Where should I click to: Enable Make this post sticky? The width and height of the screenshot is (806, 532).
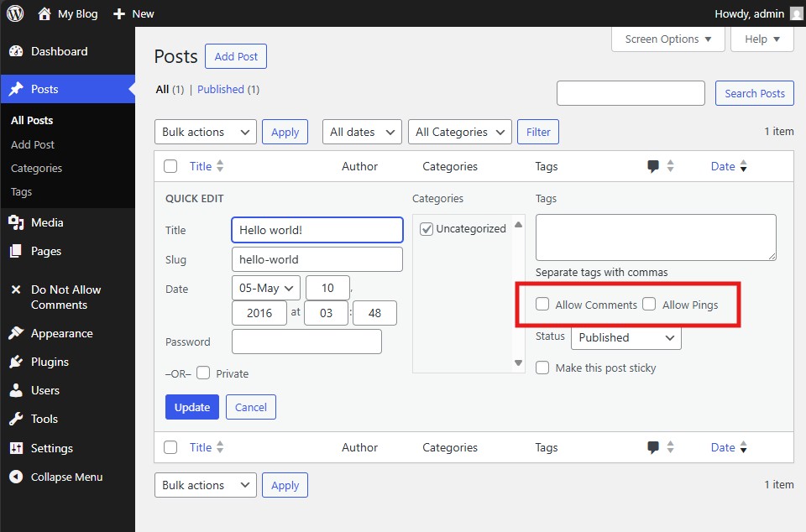pos(542,368)
